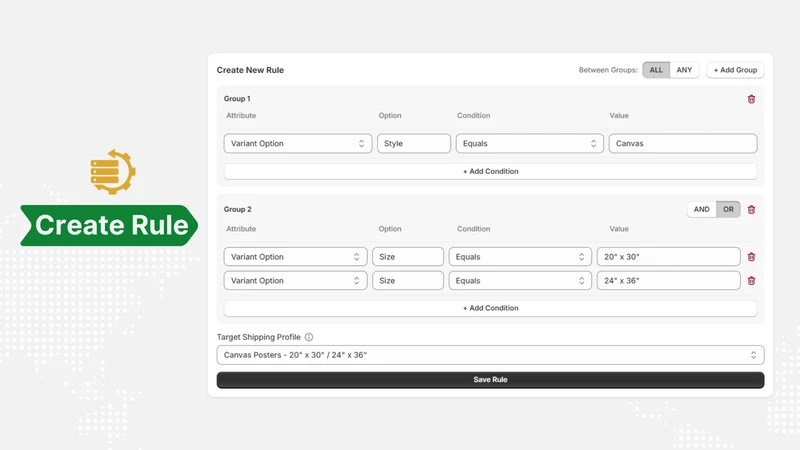Viewport: 800px width, 450px height.
Task: Add a condition to Group 1
Action: [x=490, y=171]
